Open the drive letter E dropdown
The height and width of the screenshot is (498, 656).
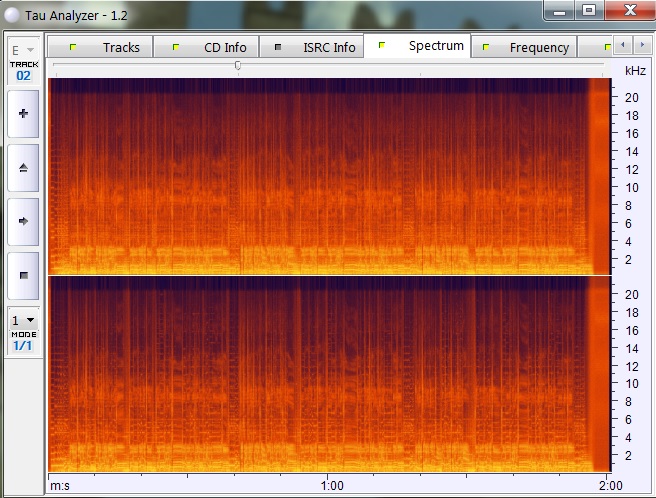[x=22, y=49]
